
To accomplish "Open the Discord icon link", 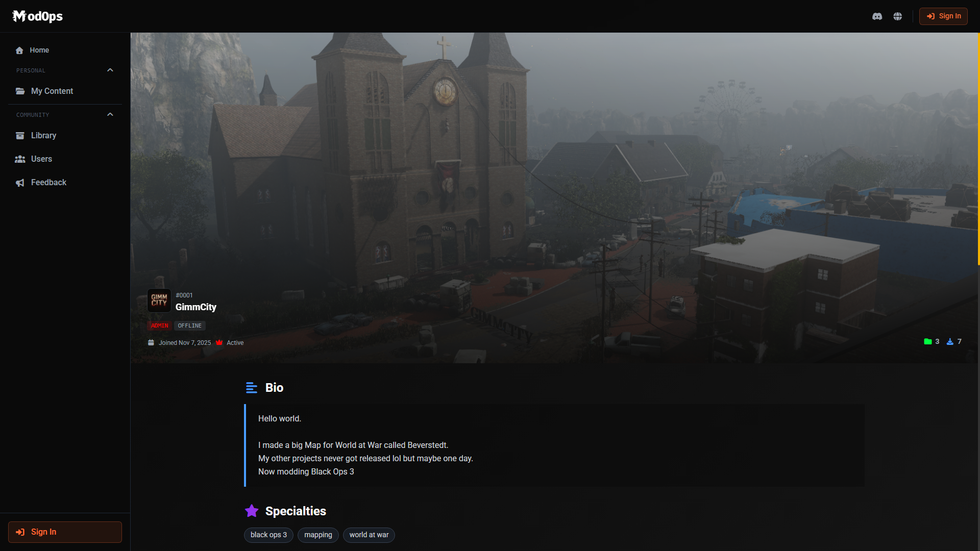I will click(x=877, y=16).
